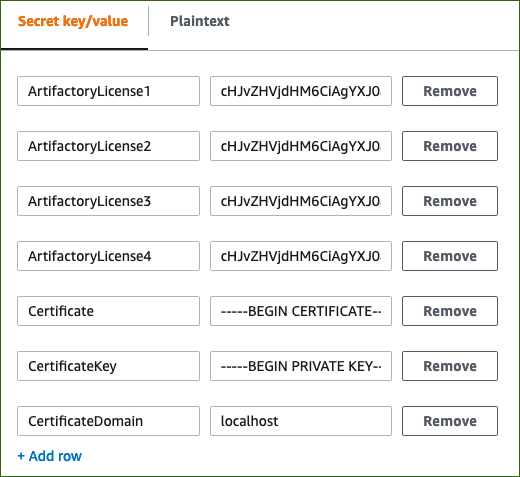Edit the localhost value field

pyautogui.click(x=301, y=421)
